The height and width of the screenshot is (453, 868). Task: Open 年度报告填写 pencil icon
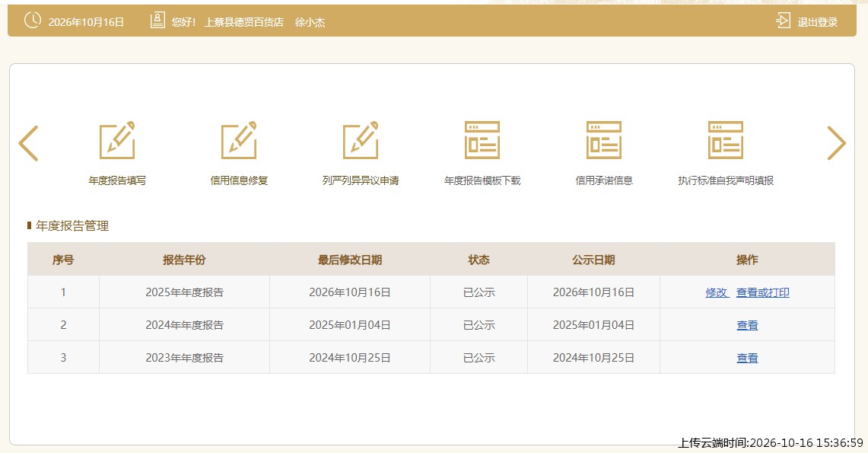click(x=117, y=140)
